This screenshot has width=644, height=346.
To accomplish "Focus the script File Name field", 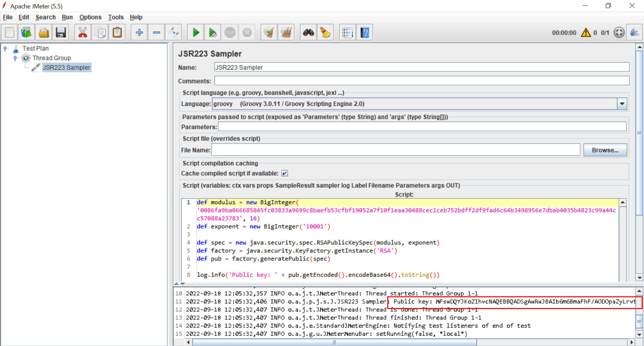I will (396, 150).
